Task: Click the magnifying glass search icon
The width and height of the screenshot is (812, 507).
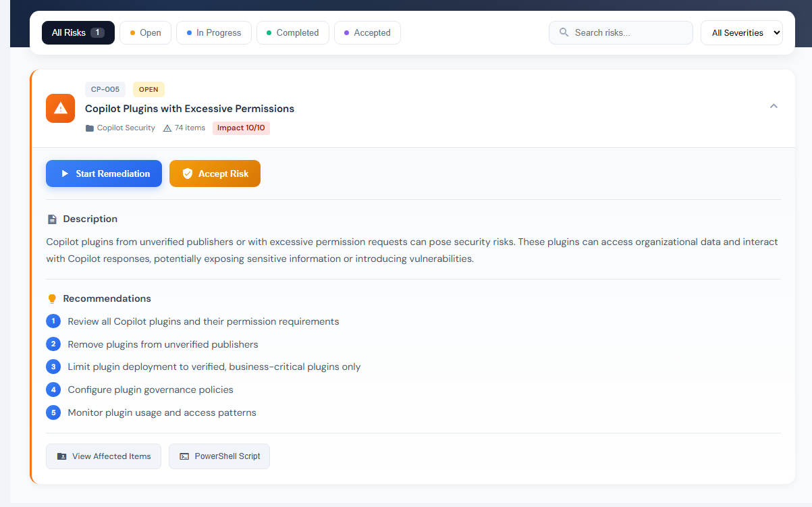Action: coord(564,32)
